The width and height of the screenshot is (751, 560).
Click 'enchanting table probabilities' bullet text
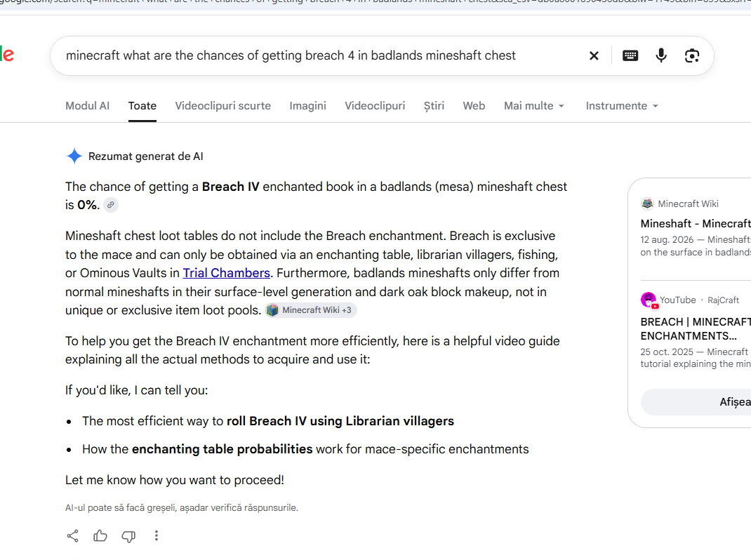tap(222, 449)
